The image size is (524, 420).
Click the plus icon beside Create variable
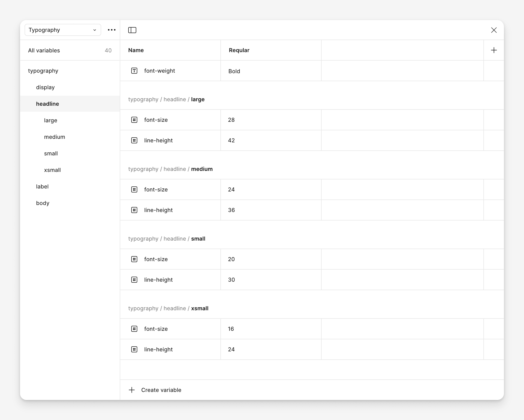click(x=132, y=390)
